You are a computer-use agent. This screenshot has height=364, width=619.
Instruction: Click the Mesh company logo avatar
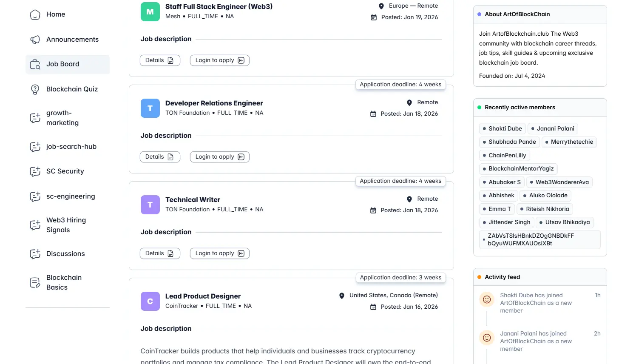(x=150, y=11)
